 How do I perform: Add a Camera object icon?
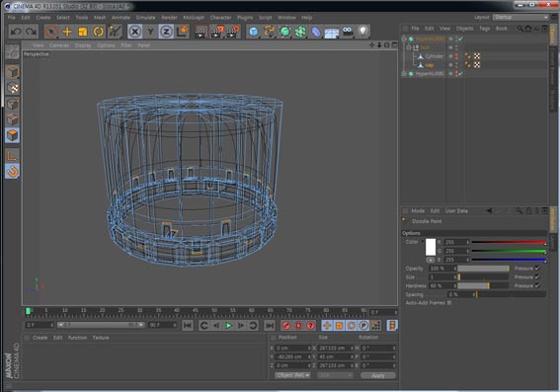[348, 31]
